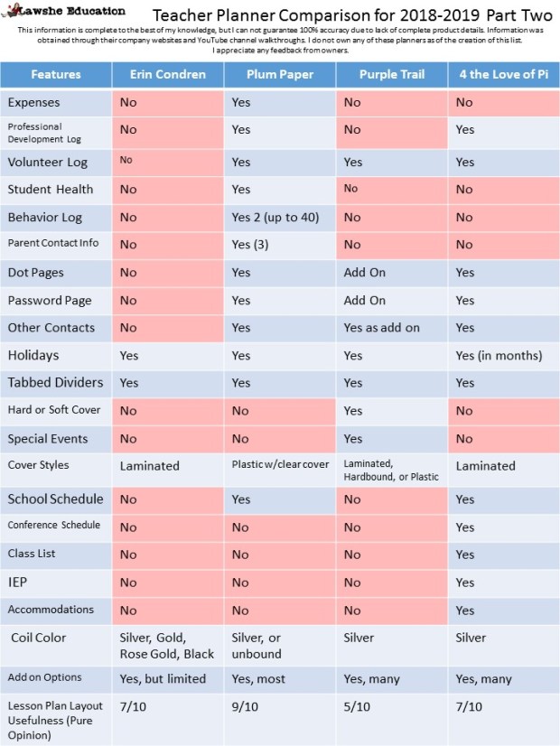Click the 4 the Love of Pi header

[x=503, y=74]
